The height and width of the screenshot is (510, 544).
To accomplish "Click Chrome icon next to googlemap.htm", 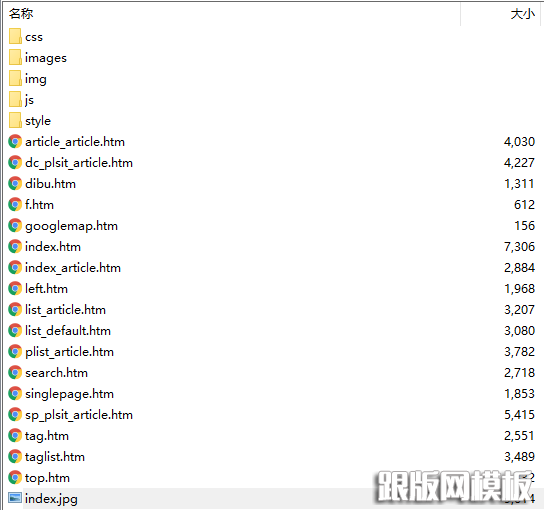I will [x=15, y=226].
